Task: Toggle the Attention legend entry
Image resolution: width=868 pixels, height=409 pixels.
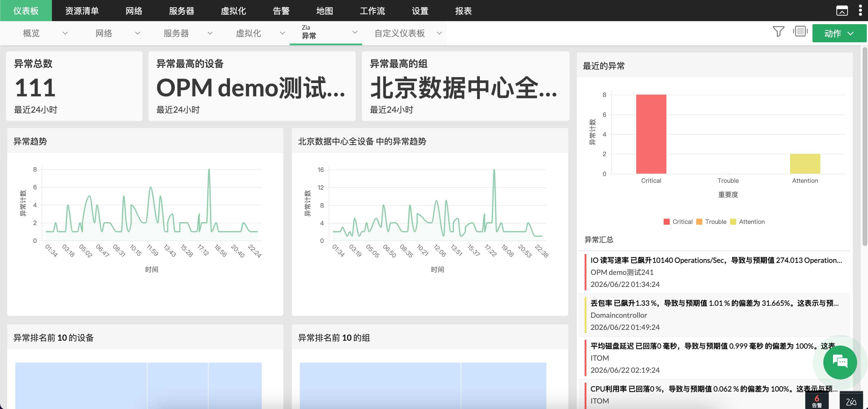Action: coord(747,221)
